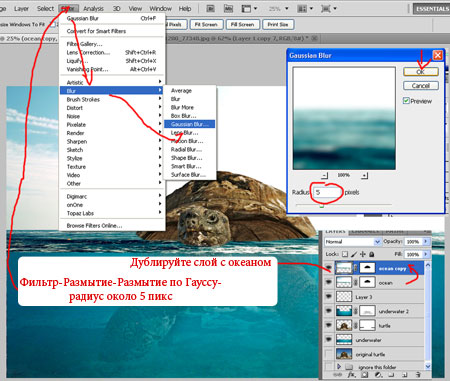
Task: Click the Fill Screen button
Action: click(x=242, y=24)
